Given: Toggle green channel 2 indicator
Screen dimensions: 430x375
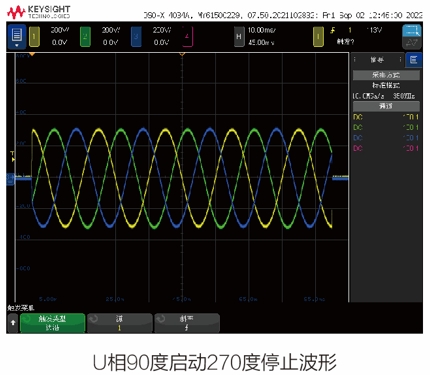Looking at the screenshot, I should tap(85, 36).
